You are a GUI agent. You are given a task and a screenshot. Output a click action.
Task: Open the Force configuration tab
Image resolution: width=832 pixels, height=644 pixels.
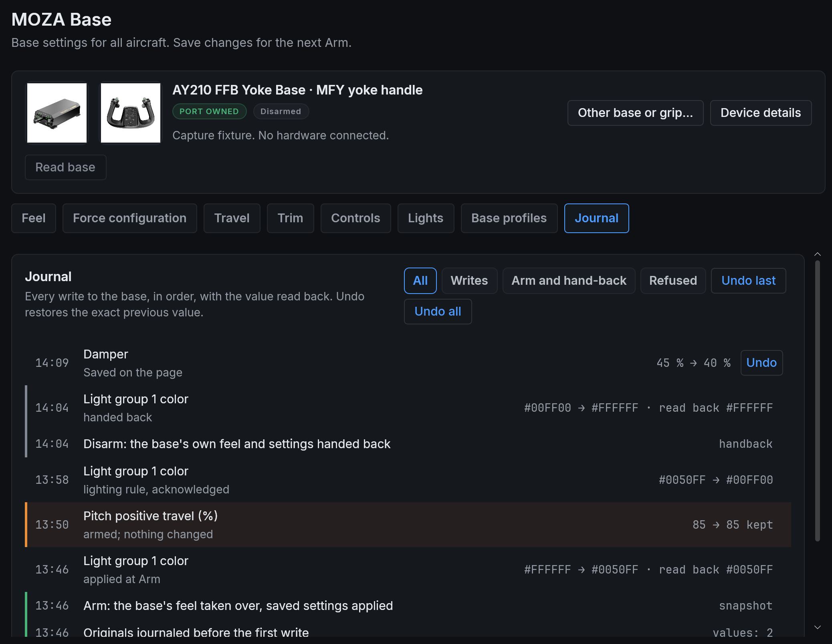click(x=130, y=218)
